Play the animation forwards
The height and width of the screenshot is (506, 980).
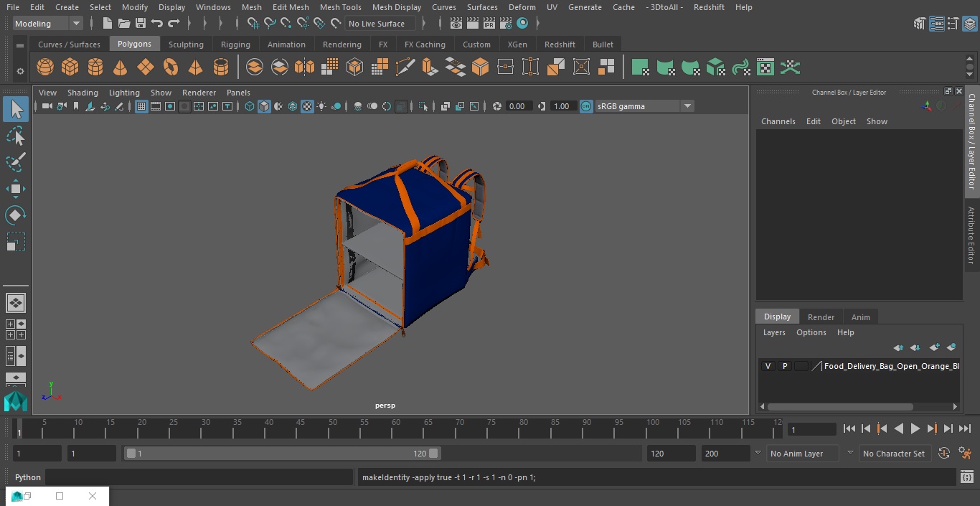coord(915,428)
